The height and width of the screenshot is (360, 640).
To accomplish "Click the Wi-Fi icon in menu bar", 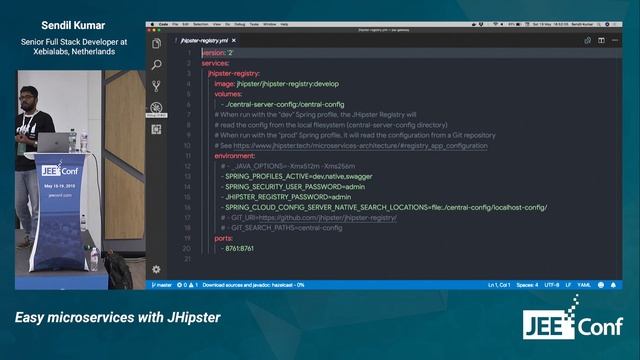I will pyautogui.click(x=496, y=24).
